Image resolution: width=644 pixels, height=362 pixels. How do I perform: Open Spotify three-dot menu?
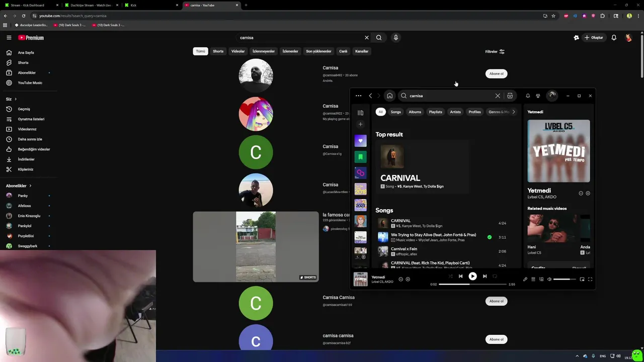(x=358, y=96)
